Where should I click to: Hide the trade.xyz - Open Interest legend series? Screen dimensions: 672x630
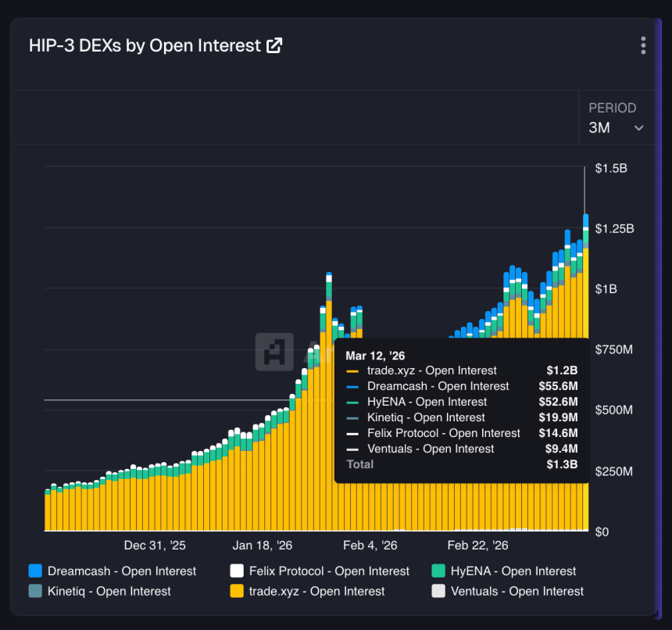tap(307, 592)
